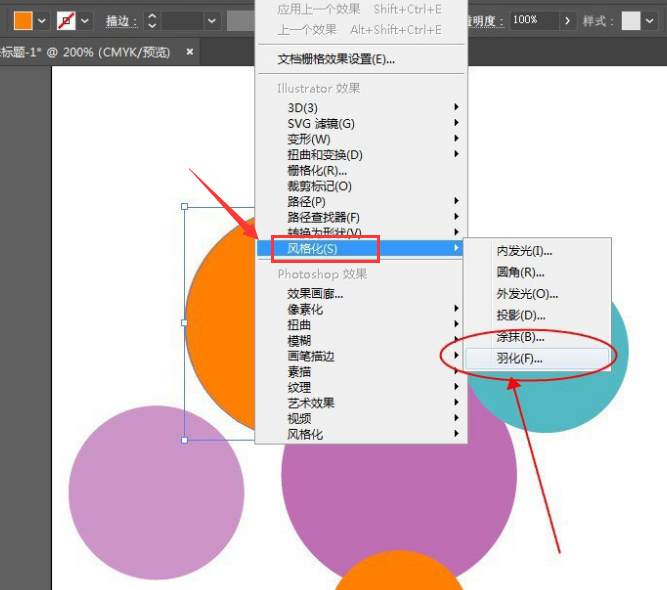The height and width of the screenshot is (590, 667).
Task: Open the style dropdown arrow
Action: point(650,20)
